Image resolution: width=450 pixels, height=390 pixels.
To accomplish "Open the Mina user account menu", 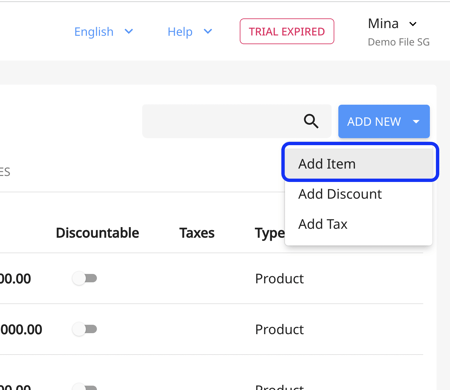I will [392, 24].
